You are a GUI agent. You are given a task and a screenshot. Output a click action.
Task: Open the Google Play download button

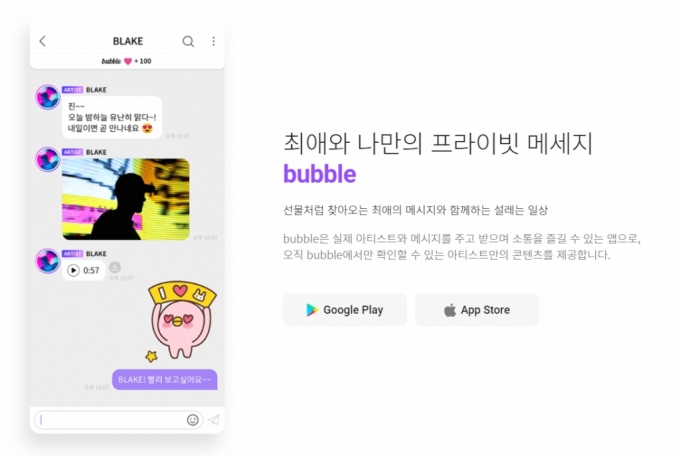pos(345,310)
